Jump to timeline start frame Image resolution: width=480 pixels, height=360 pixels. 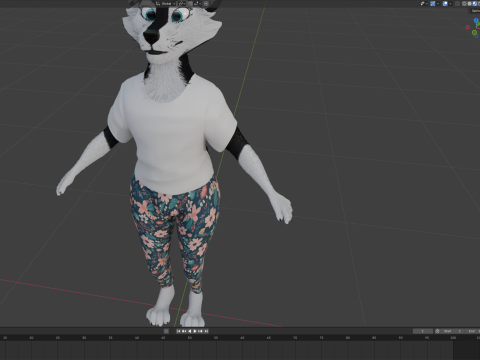tap(179, 331)
